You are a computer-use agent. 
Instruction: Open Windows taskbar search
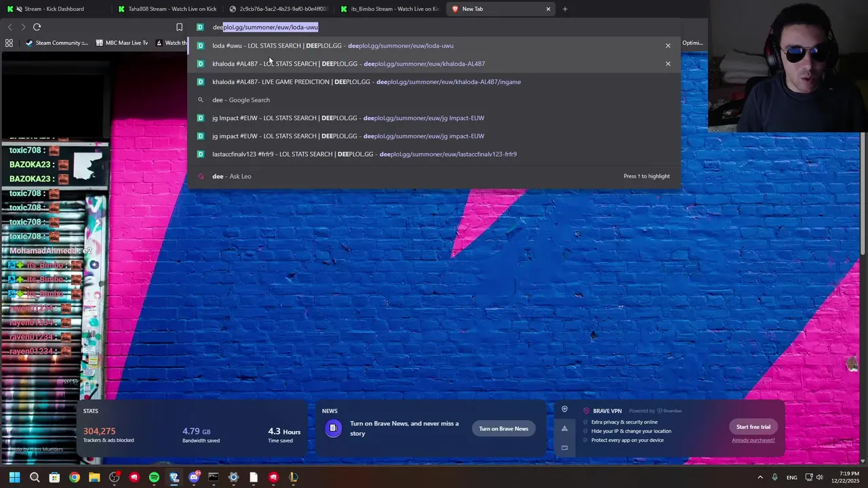tap(35, 477)
